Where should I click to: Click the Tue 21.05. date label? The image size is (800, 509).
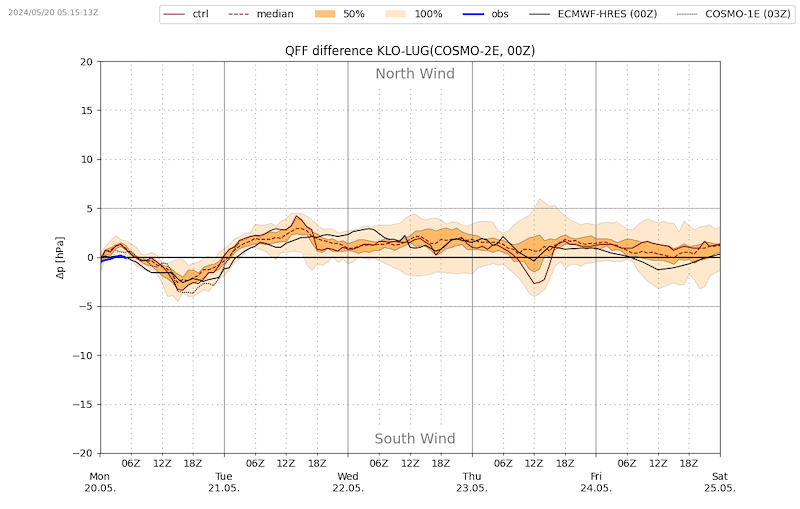(x=224, y=482)
